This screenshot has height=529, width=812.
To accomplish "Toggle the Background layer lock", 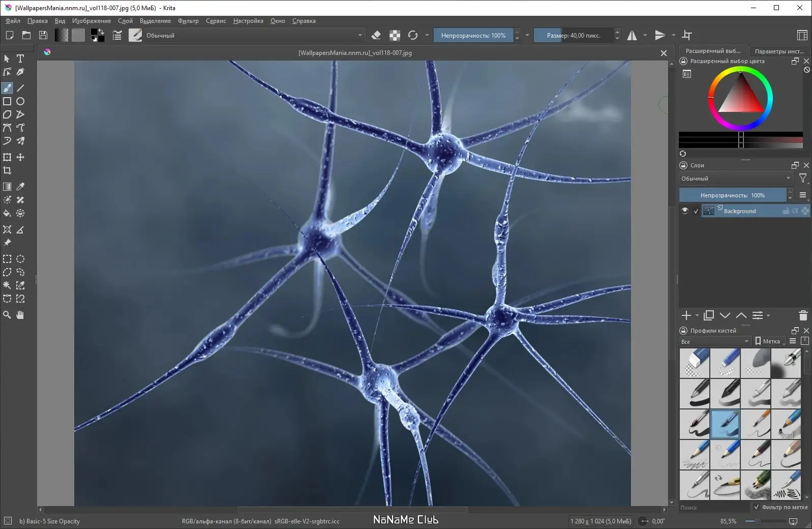I will tap(786, 211).
